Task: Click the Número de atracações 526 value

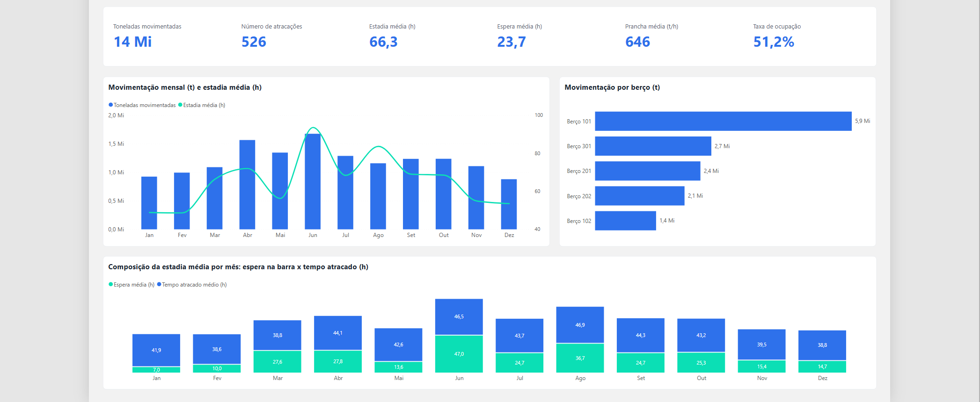Action: 254,42
